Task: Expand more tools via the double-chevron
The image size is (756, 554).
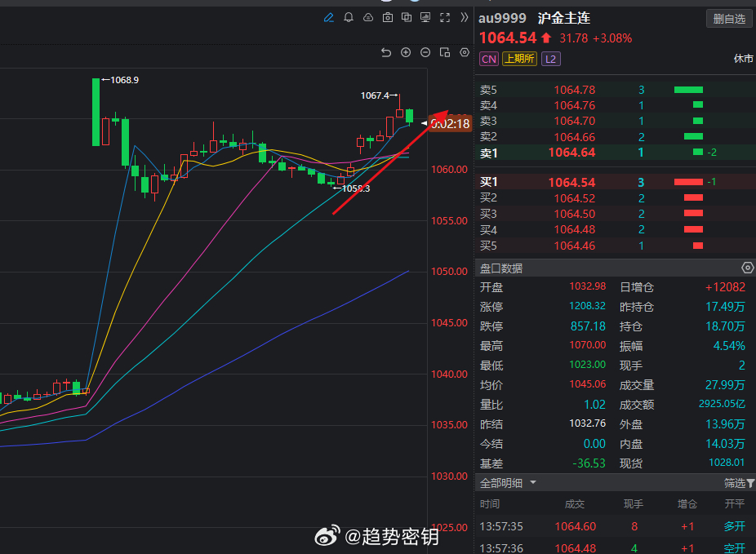Action: [x=464, y=17]
